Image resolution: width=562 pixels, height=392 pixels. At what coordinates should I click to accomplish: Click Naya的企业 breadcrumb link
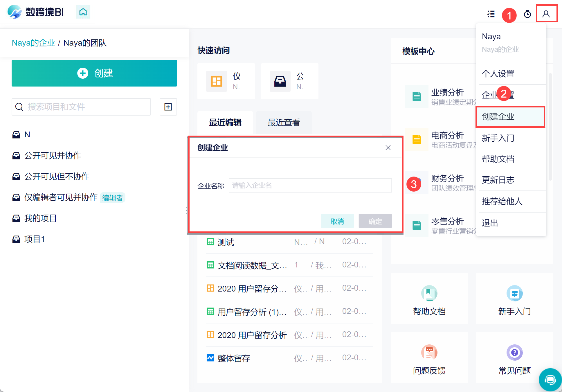[x=33, y=43]
